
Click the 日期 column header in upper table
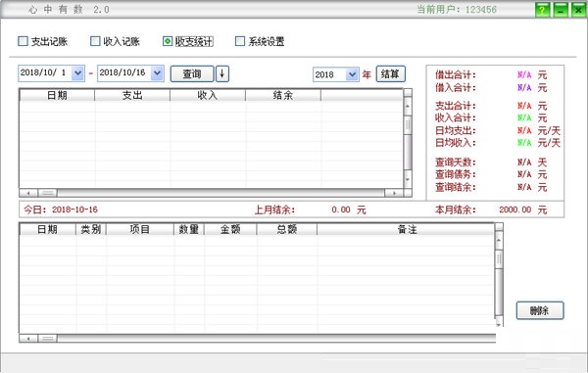point(57,95)
